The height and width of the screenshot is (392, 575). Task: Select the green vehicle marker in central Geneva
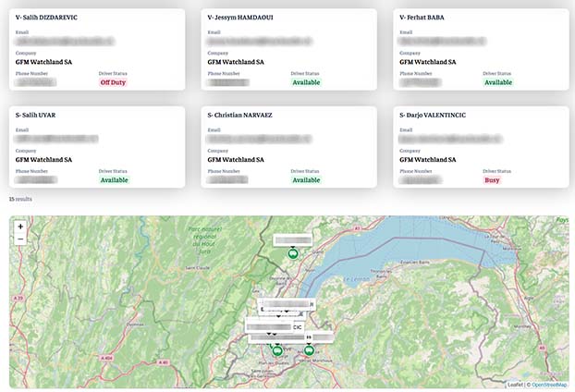coord(277,351)
